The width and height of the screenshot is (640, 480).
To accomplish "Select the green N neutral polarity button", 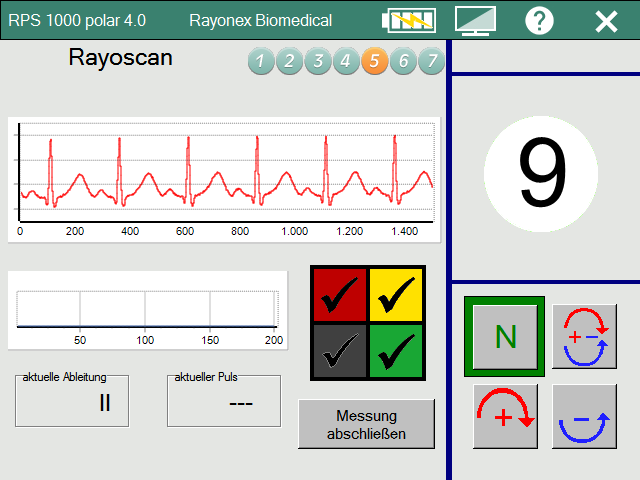I will coord(505,337).
